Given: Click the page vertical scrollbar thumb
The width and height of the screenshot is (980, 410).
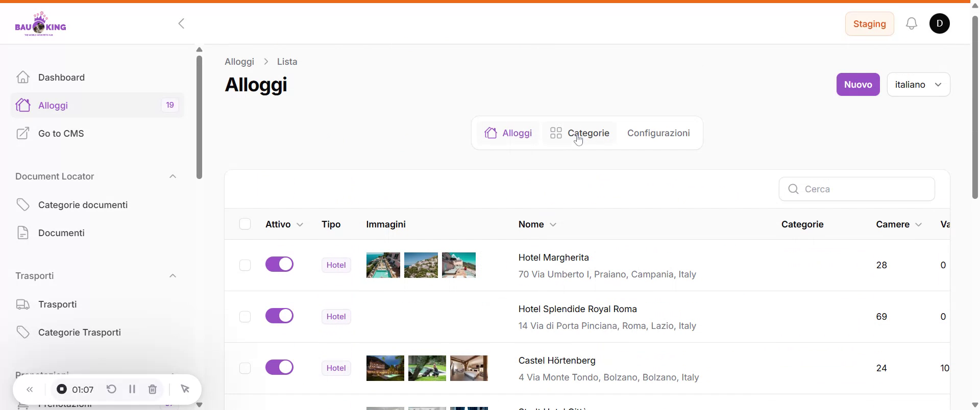Looking at the screenshot, I should pyautogui.click(x=975, y=107).
